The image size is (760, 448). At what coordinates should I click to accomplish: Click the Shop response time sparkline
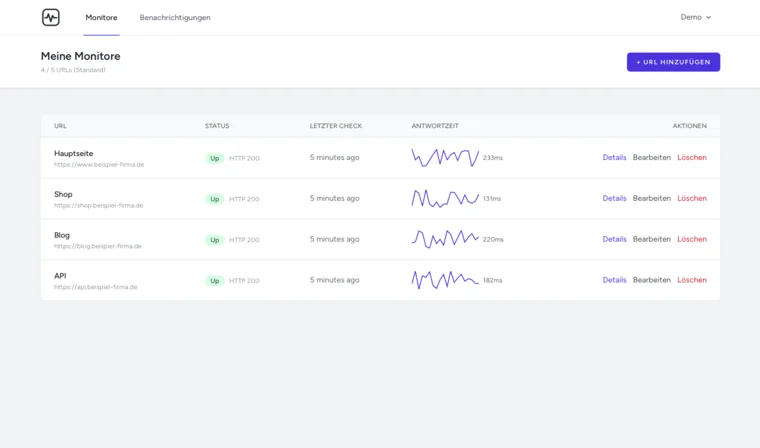pos(445,198)
